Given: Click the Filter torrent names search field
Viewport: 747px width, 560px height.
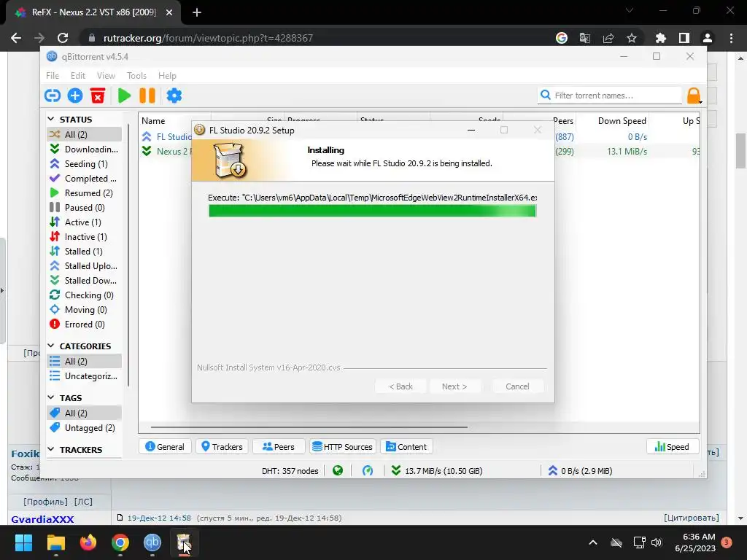Looking at the screenshot, I should tap(611, 96).
